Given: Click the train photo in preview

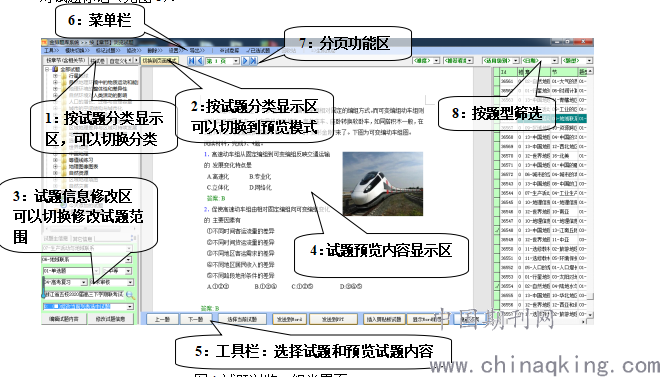Looking at the screenshot, I should click(383, 183).
